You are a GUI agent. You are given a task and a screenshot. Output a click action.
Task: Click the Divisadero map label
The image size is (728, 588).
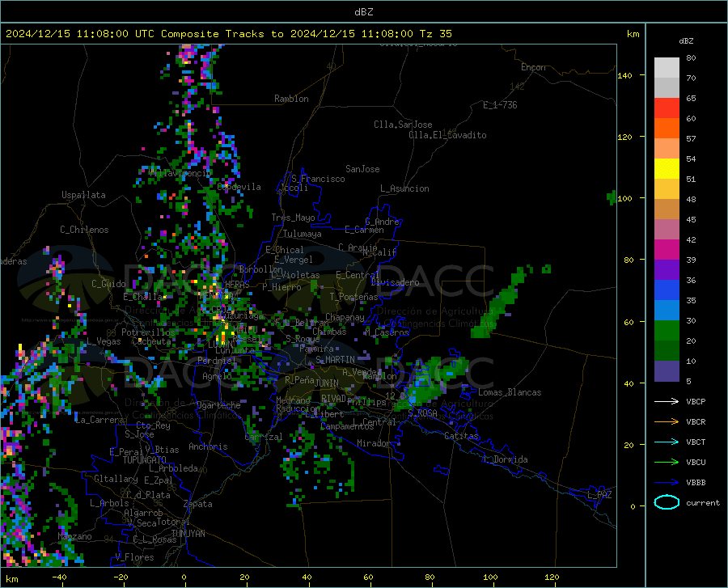[x=395, y=282]
